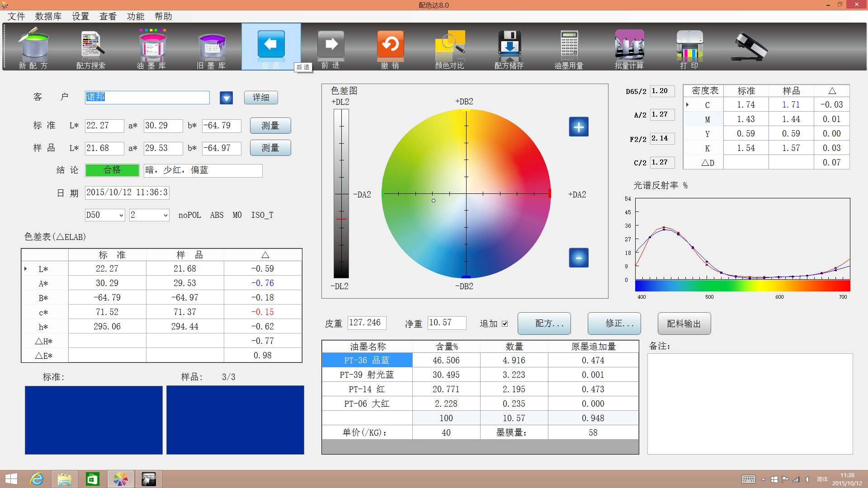Image resolution: width=868 pixels, height=488 pixels.
Task: Open the on-screen keyboard tray icon
Action: [748, 479]
